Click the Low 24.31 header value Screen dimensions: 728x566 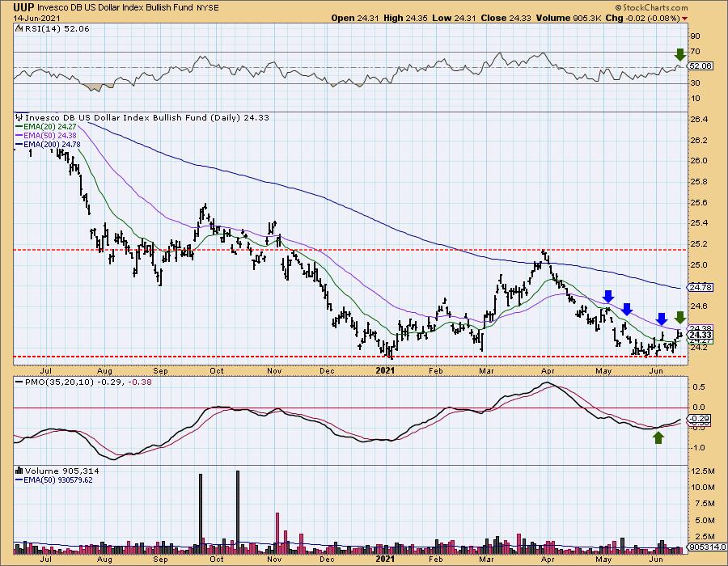[454, 18]
